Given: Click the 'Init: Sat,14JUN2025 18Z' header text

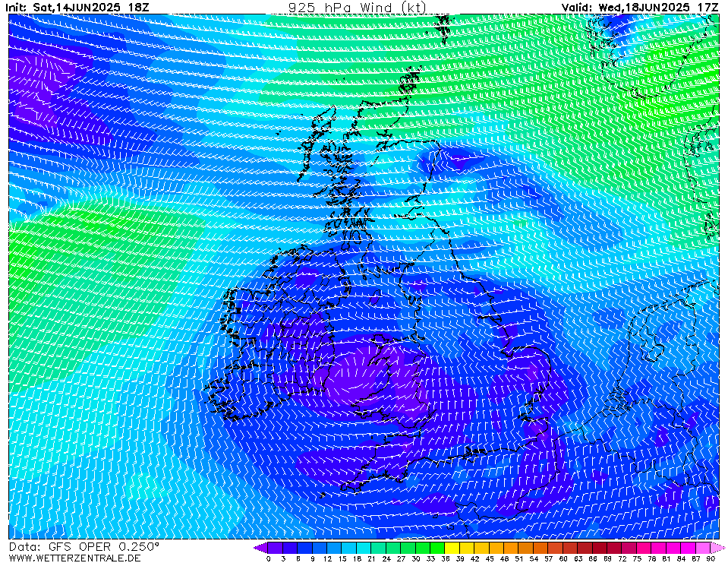Looking at the screenshot, I should coord(77,7).
